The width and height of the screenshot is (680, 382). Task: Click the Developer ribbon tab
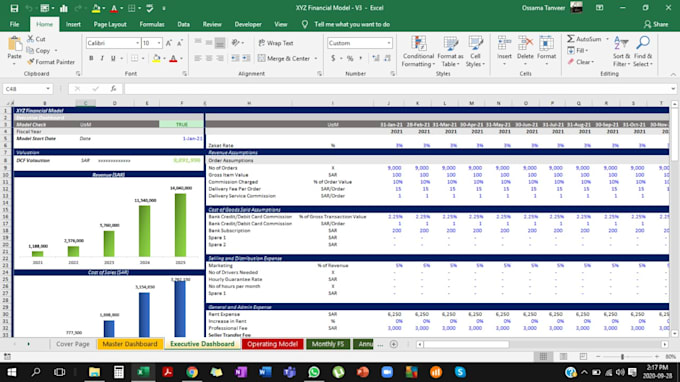tap(248, 24)
